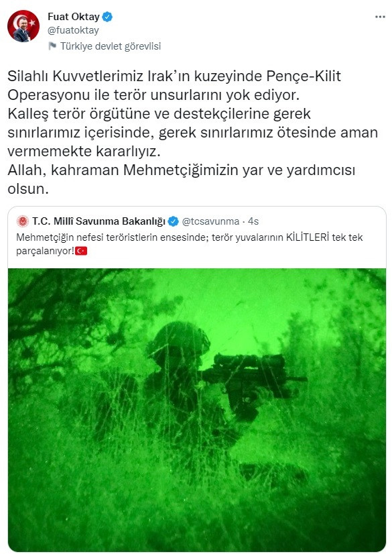Click the verified badge beside Fuat Oktay
Viewport: 392px width, 554px height.
107,17
